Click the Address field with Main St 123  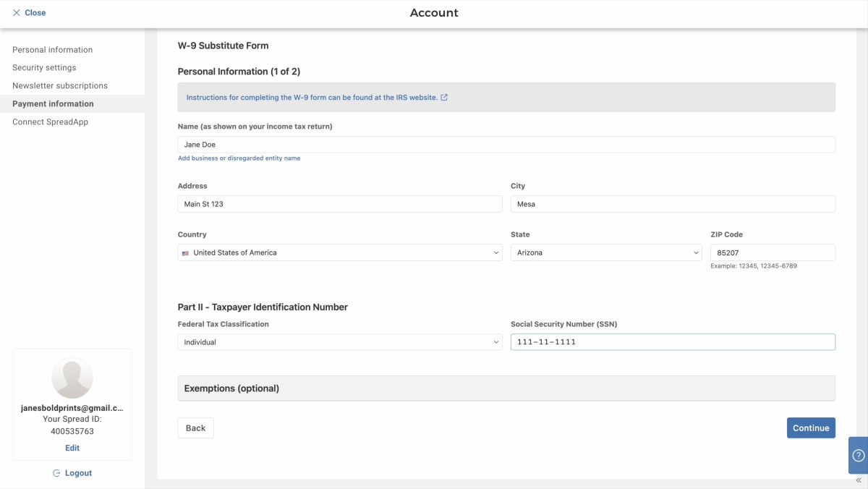point(340,204)
